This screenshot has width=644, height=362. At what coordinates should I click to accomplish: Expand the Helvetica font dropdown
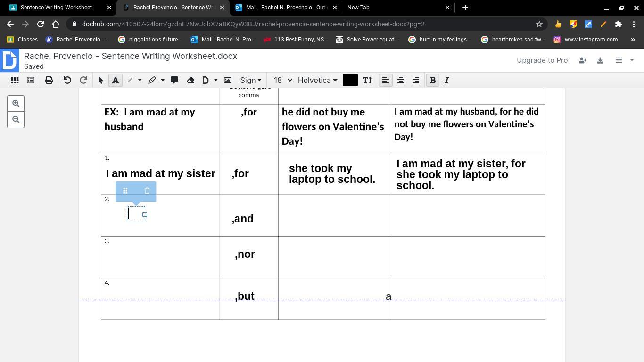pyautogui.click(x=317, y=80)
